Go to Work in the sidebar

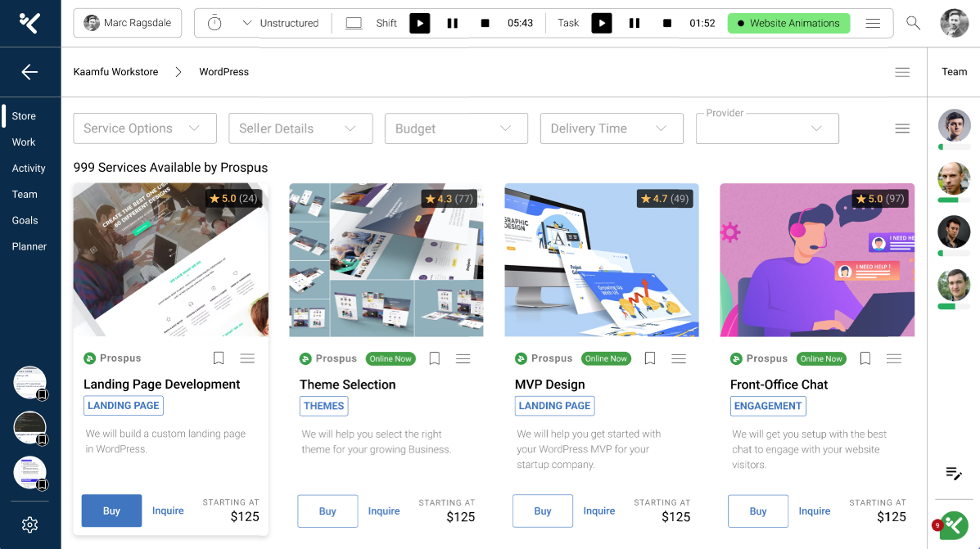coord(24,142)
